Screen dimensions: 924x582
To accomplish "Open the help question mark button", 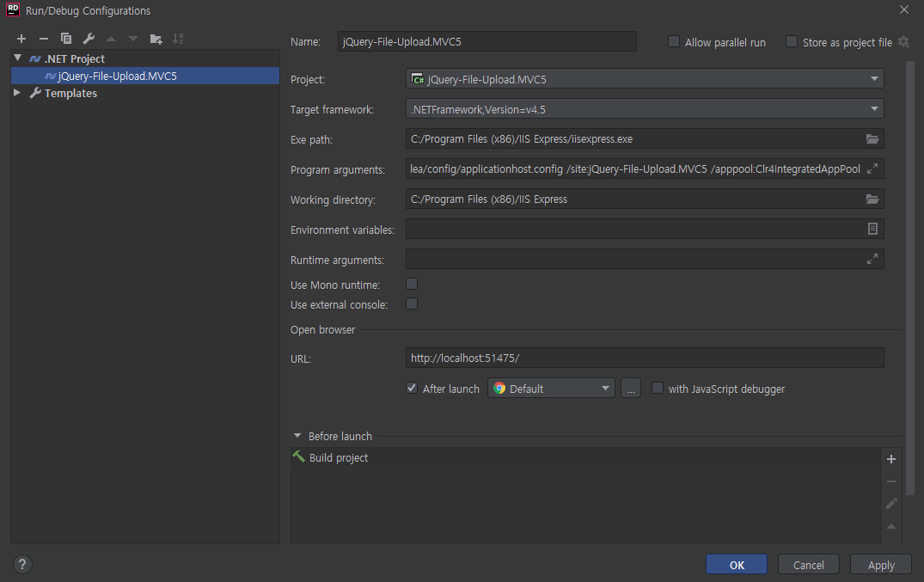I will (22, 564).
